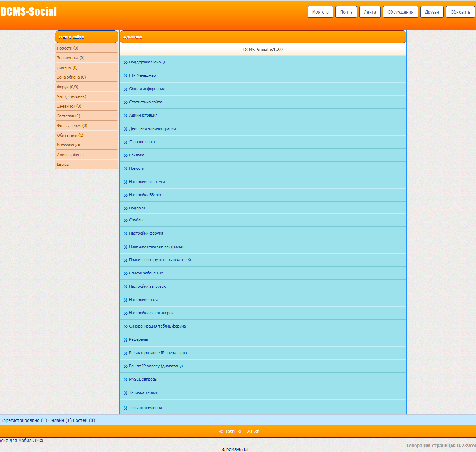The image size is (476, 452).
Task: Click Зарегистрировано (1) in the footer
Action: coord(24,420)
